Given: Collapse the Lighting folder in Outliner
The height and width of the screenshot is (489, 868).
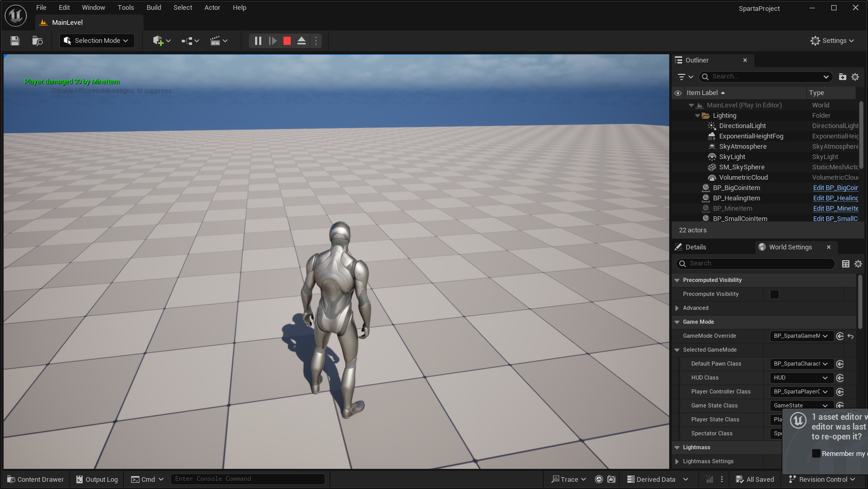Looking at the screenshot, I should coord(698,116).
